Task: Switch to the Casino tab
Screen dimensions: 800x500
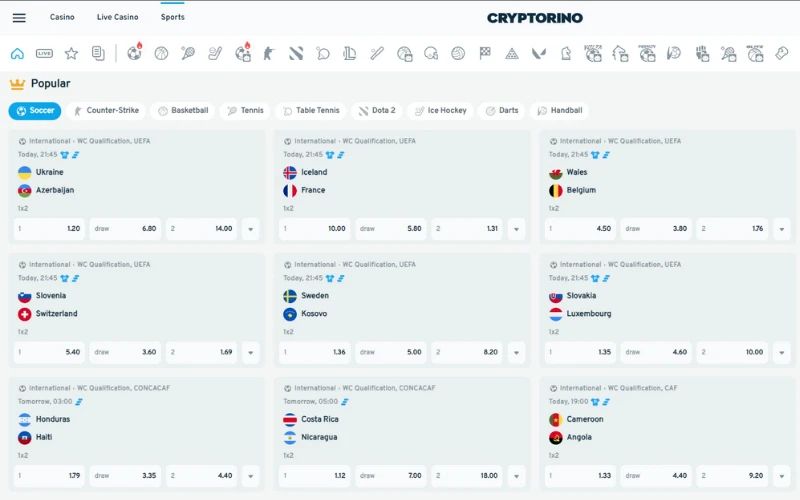Action: click(x=62, y=17)
